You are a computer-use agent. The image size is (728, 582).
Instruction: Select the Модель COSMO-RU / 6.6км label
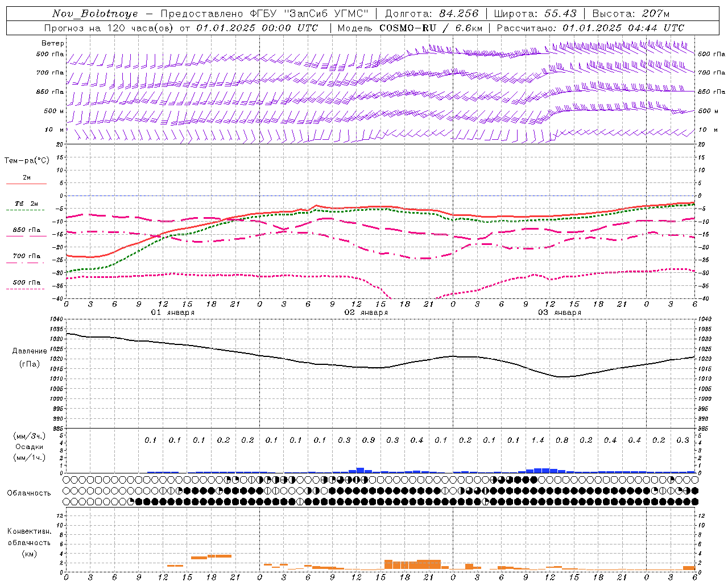410,28
